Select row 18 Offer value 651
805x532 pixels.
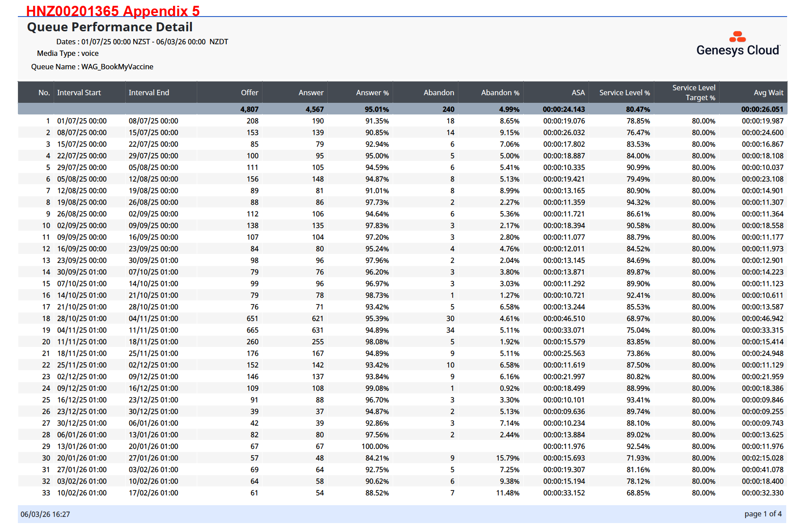click(x=252, y=319)
